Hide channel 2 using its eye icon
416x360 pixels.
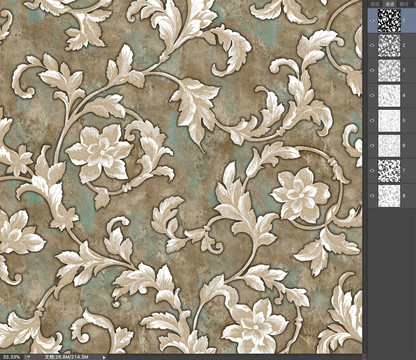(x=372, y=45)
